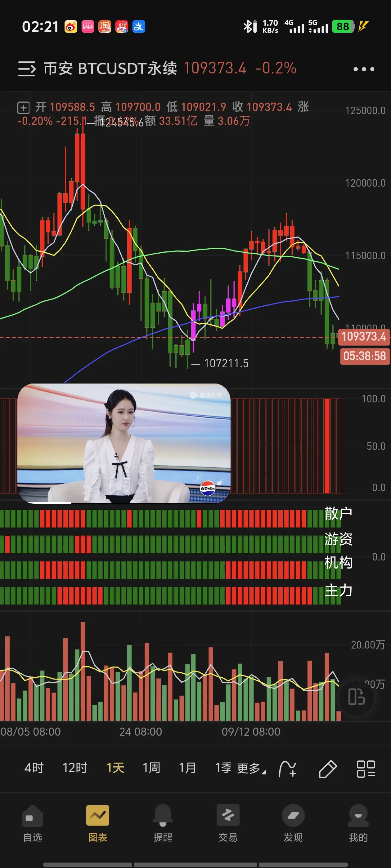The height and width of the screenshot is (868, 391).
Task: Select the 1天 timeframe
Action: click(115, 768)
